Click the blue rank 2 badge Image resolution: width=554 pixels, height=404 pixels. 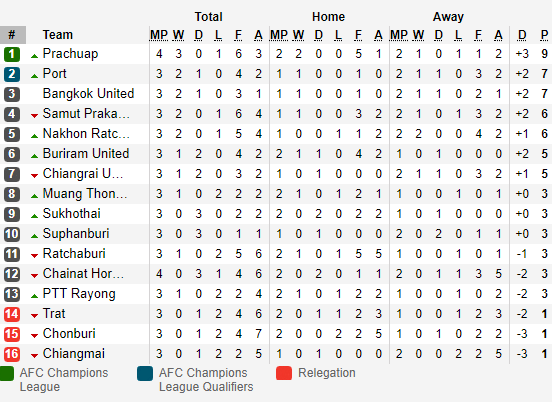[12, 74]
